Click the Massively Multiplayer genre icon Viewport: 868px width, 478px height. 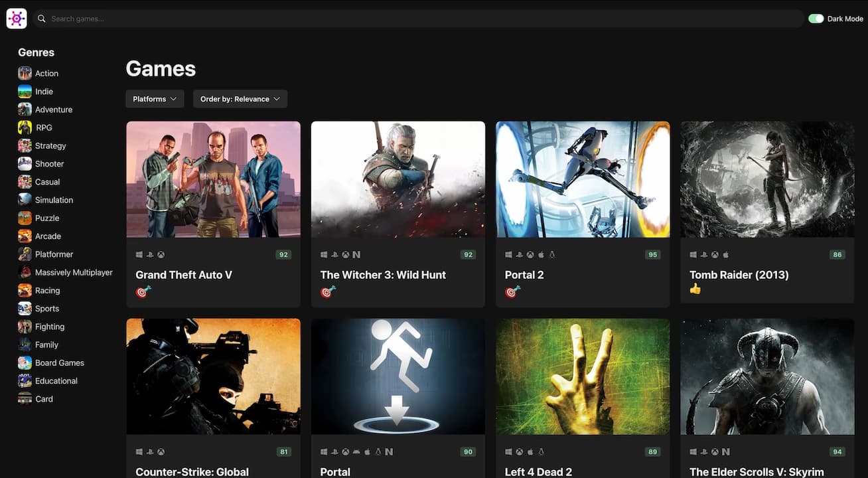[25, 272]
